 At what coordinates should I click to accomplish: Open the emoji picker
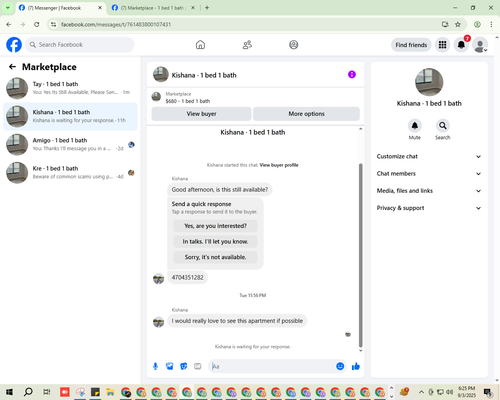[340, 366]
